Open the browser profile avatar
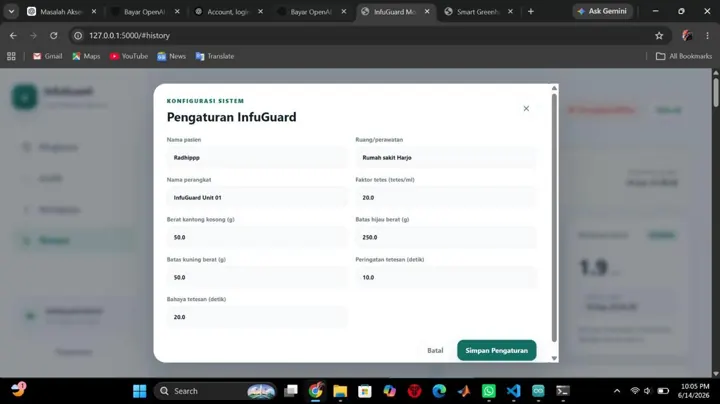The width and height of the screenshot is (720, 404). click(687, 35)
